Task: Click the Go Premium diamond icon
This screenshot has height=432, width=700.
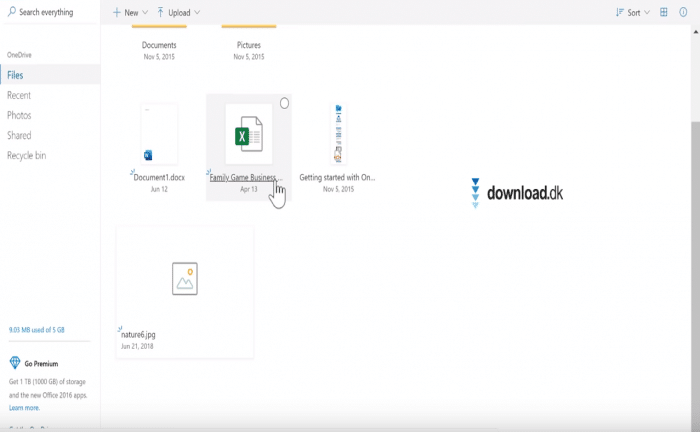Action: [x=15, y=363]
